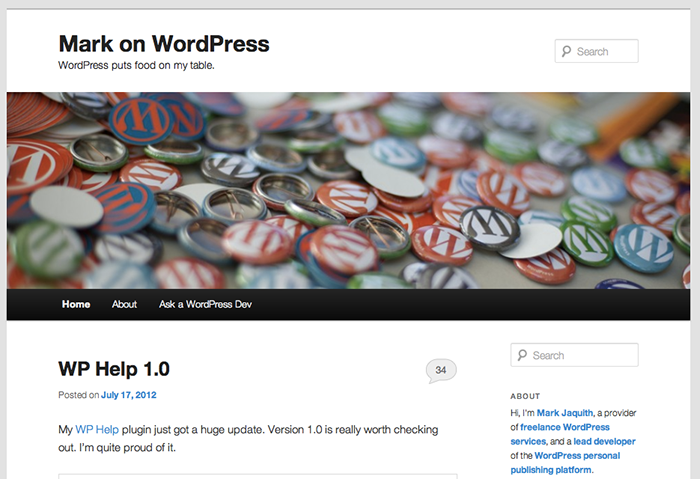Click the ABOUT heading in the sidebar

(x=525, y=396)
